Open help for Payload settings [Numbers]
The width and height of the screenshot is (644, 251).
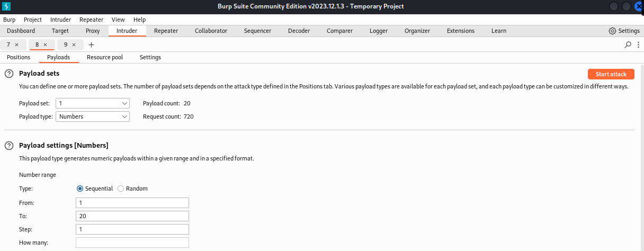coord(9,145)
